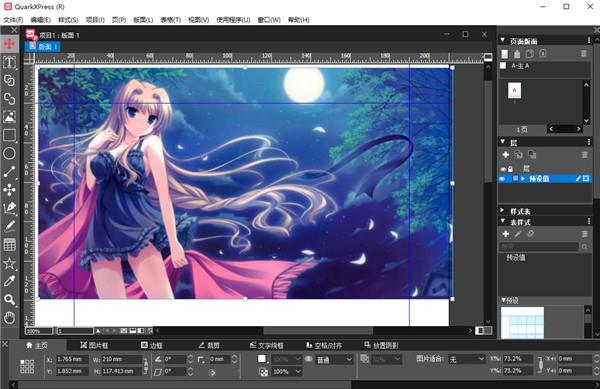Open the 100% opacity dropdown

click(286, 371)
